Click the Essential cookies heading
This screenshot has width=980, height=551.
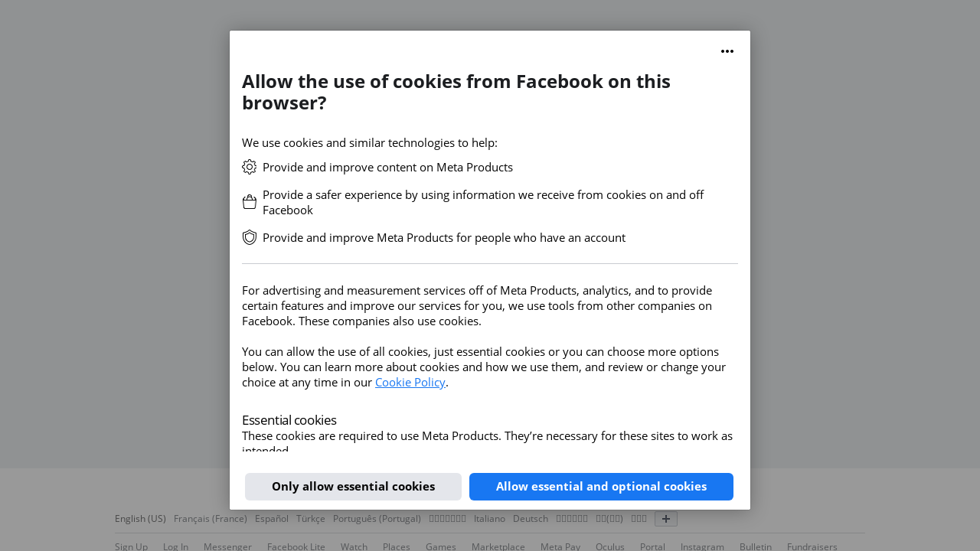289,420
